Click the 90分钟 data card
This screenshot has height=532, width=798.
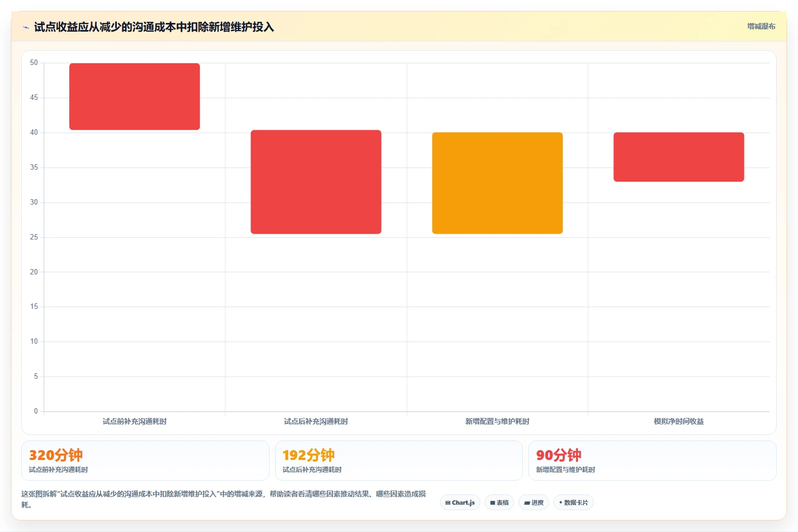click(x=652, y=461)
